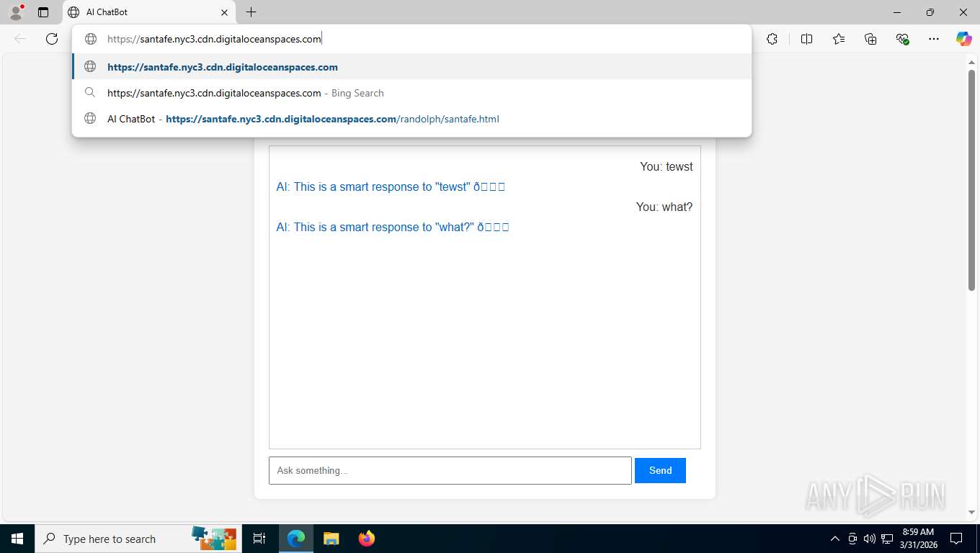Click the scrollbar up arrow
Screen dimensions: 980x553
[971, 63]
